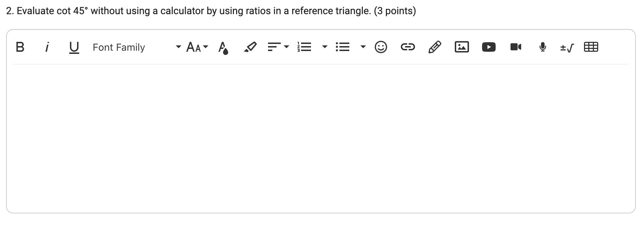Attach a file to the response
Viewport: 644px width, 229px height.
tap(435, 46)
